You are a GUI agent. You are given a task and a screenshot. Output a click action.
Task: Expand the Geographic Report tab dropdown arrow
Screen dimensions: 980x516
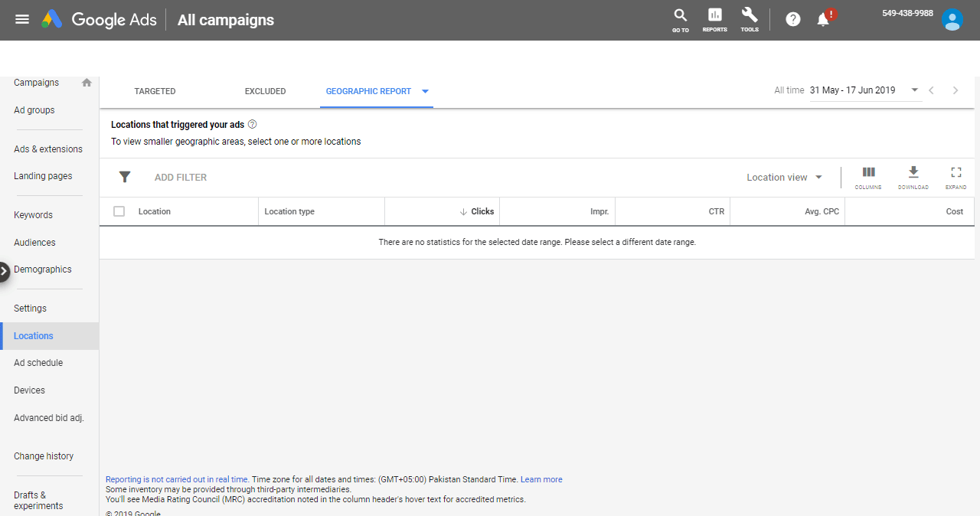pos(426,91)
